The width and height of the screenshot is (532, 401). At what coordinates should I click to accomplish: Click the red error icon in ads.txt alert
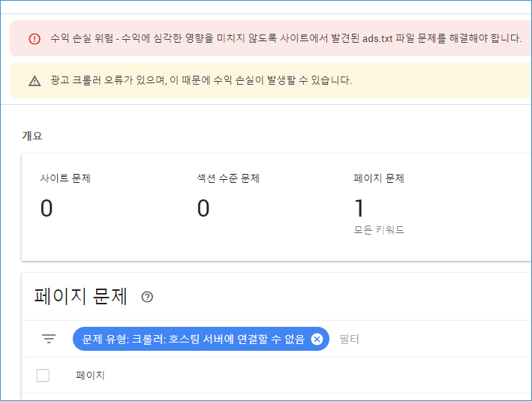coord(35,39)
